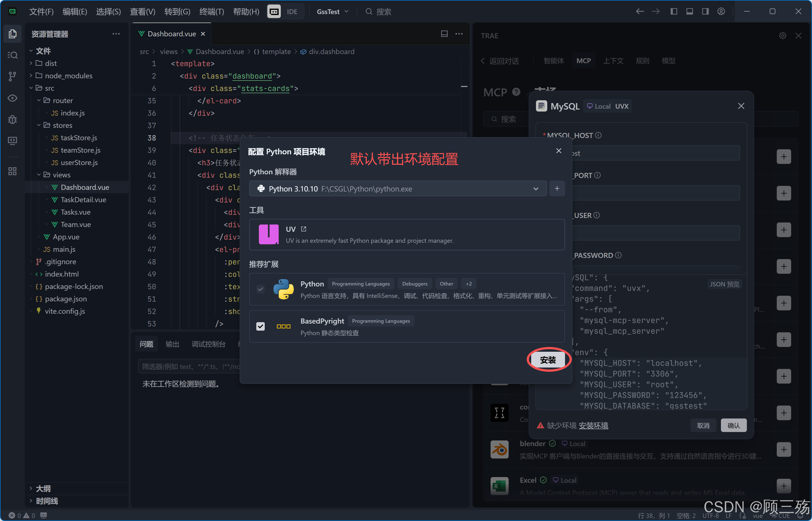Add new Python interpreter with plus button
The image size is (812, 521).
point(557,188)
